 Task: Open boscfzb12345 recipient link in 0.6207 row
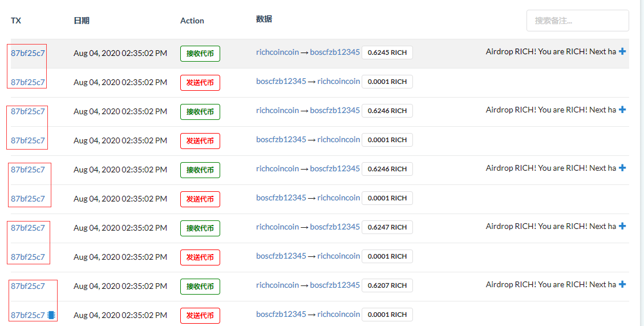pos(335,285)
